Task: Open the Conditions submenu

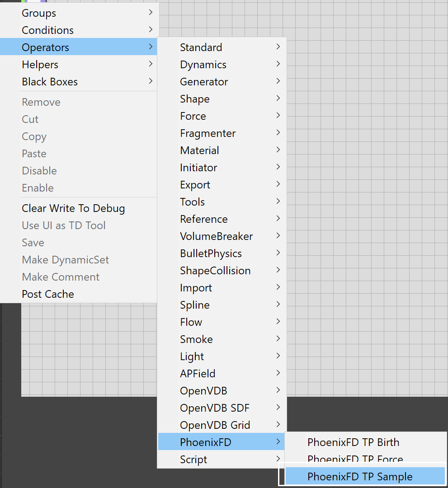Action: pyautogui.click(x=79, y=30)
